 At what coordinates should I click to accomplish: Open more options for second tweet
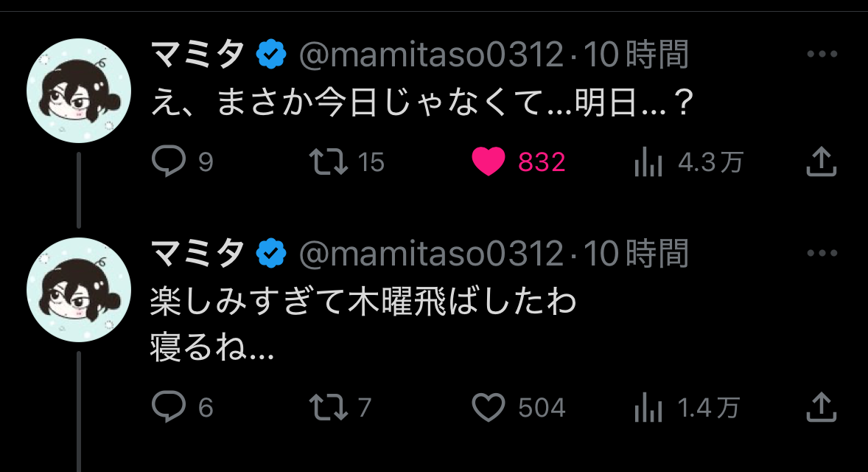[x=822, y=254]
